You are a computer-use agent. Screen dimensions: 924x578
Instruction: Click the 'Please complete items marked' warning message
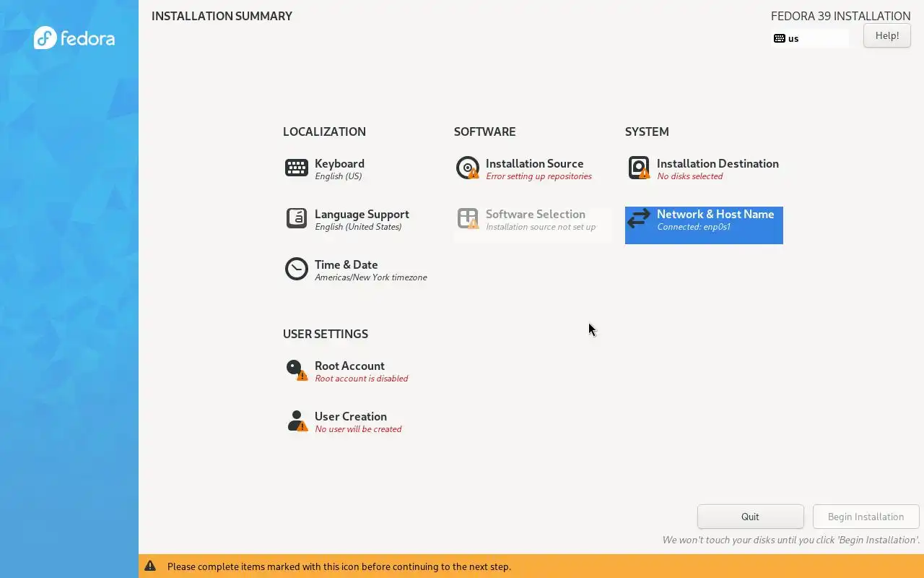point(339,566)
